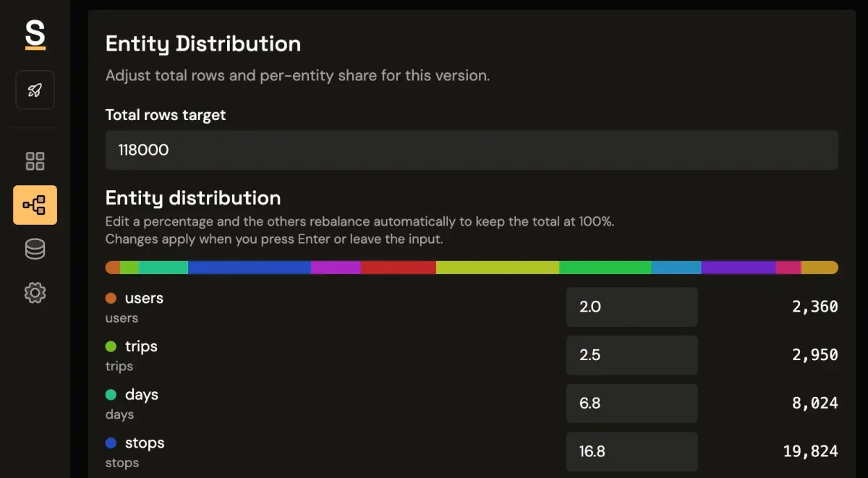Image resolution: width=868 pixels, height=478 pixels.
Task: Click the orange dot next to users
Action: point(111,297)
